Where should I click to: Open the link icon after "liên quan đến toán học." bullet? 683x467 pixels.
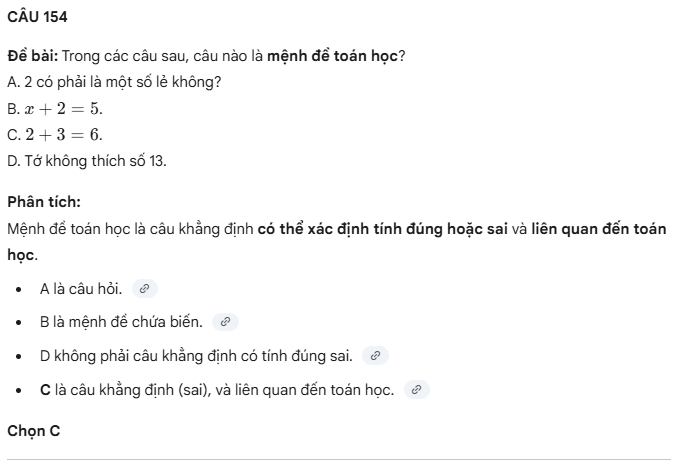(x=416, y=389)
